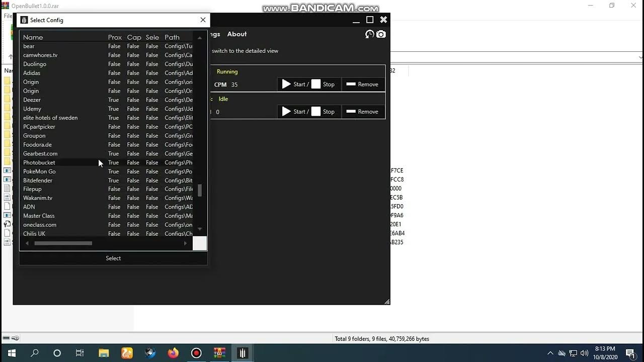The height and width of the screenshot is (362, 644).
Task: Click the scroll right arrow of config list
Action: point(186,243)
